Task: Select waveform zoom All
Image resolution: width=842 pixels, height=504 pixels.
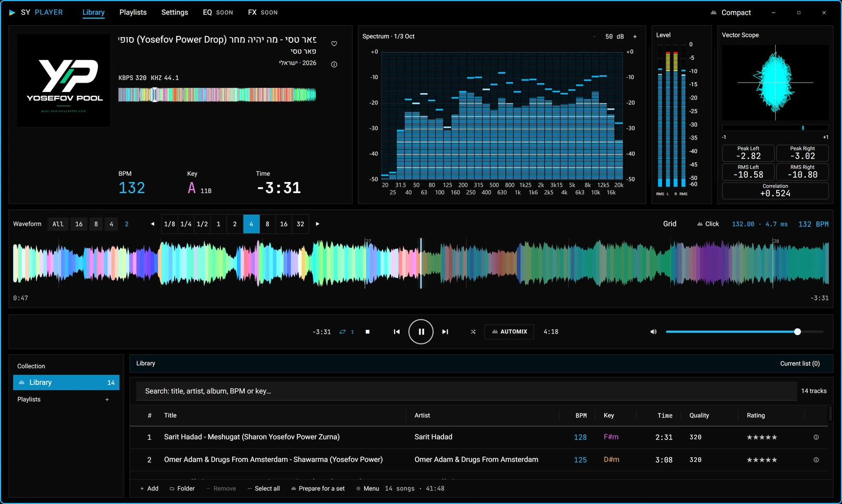Action: pos(58,224)
